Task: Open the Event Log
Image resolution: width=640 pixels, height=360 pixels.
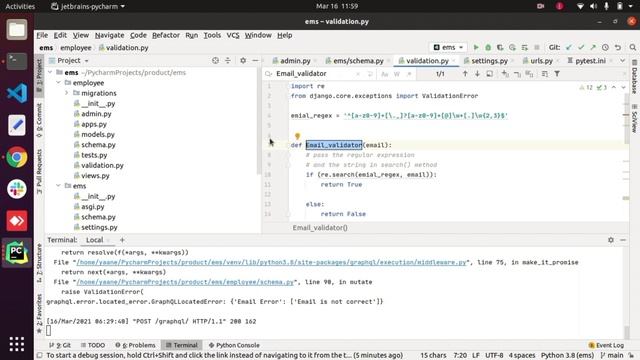Action: tap(606, 345)
